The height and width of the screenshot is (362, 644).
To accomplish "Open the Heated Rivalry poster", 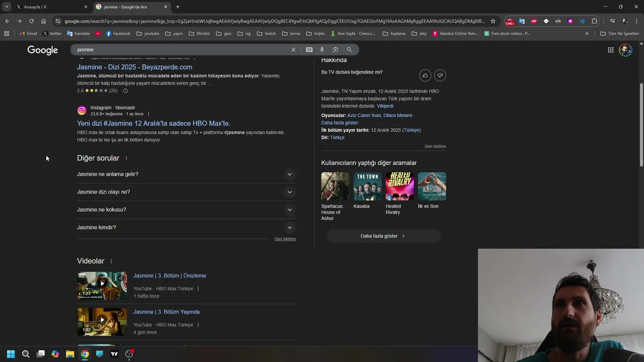I will click(399, 187).
